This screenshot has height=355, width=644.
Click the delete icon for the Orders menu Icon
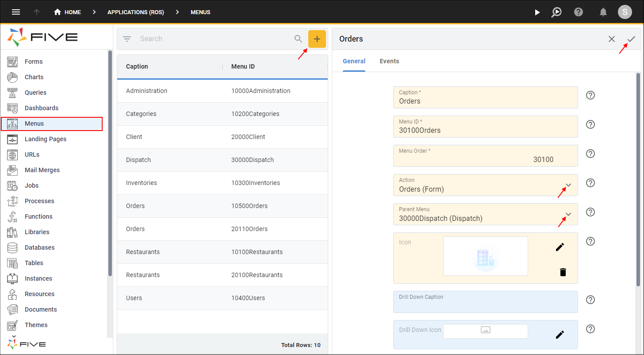[563, 272]
